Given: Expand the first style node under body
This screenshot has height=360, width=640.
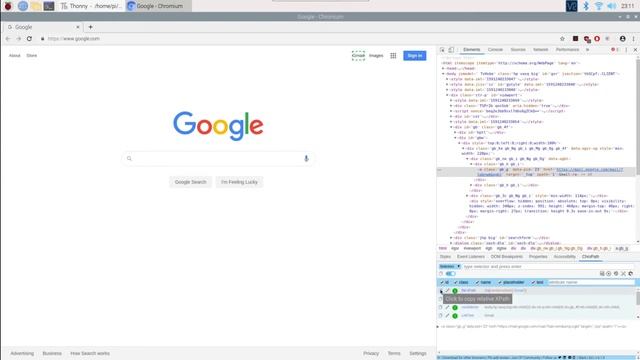Looking at the screenshot, I should [447, 79].
